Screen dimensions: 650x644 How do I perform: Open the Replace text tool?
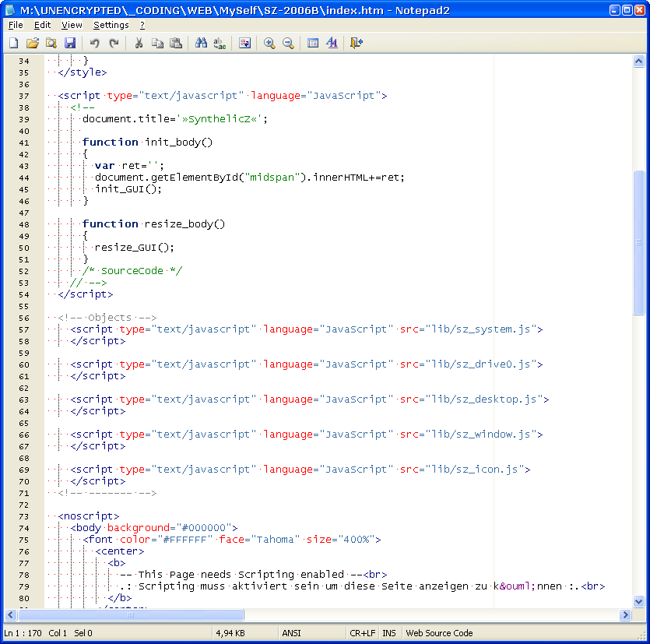click(x=220, y=43)
